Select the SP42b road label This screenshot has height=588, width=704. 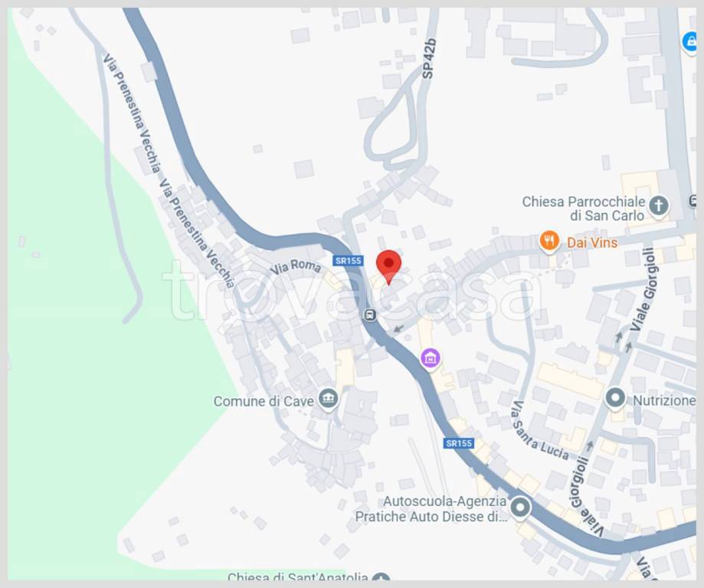[429, 59]
